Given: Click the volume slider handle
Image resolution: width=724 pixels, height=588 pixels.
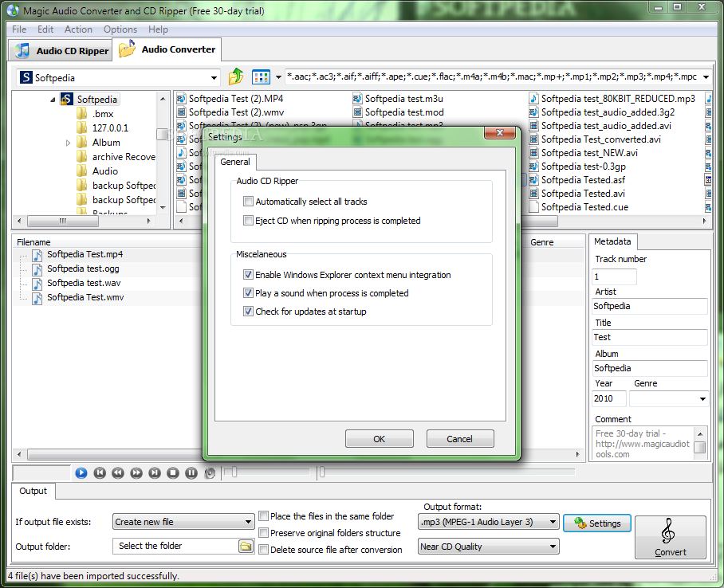Looking at the screenshot, I should [234, 472].
